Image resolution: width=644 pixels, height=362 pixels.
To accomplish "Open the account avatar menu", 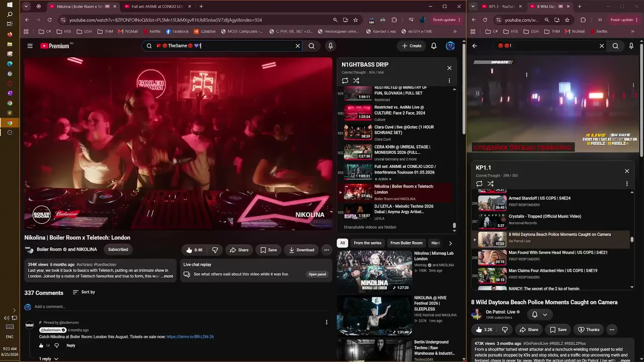I will [450, 46].
